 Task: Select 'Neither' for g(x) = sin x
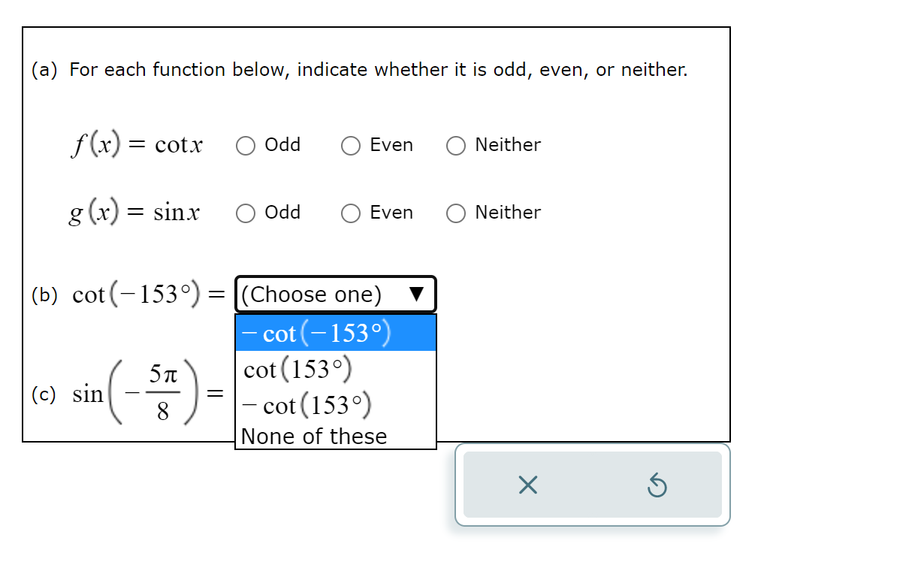[x=456, y=213]
